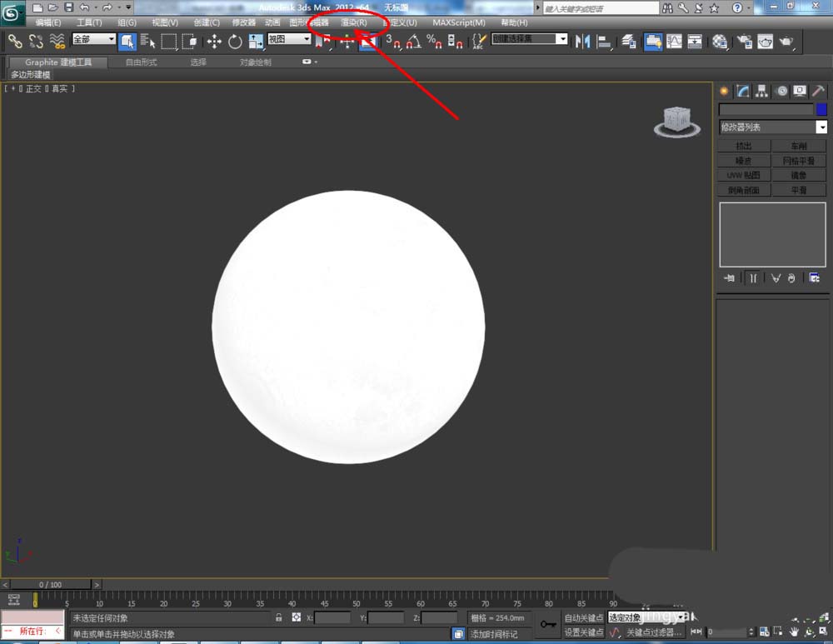Toggle Window/Crossing selection mode

190,41
